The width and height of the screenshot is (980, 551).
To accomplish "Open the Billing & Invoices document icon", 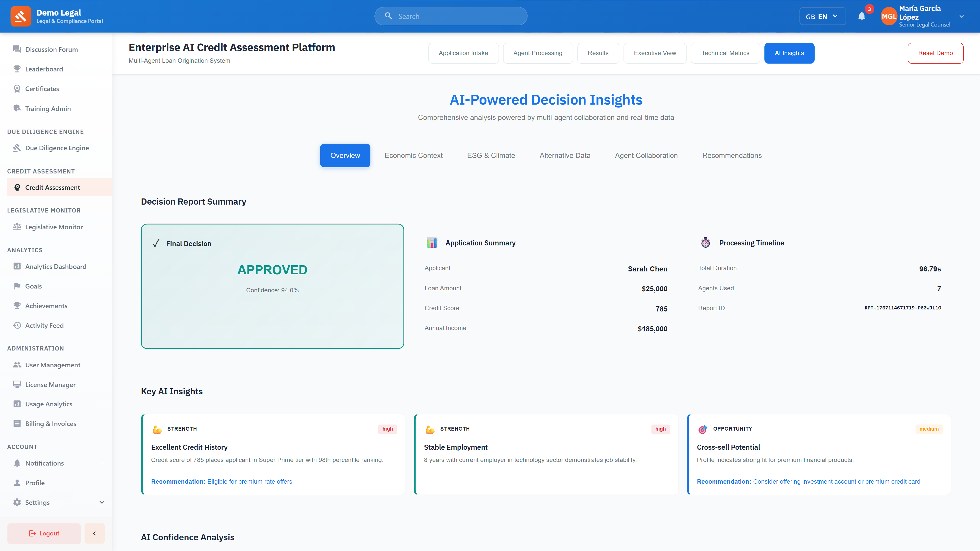I will pos(17,423).
